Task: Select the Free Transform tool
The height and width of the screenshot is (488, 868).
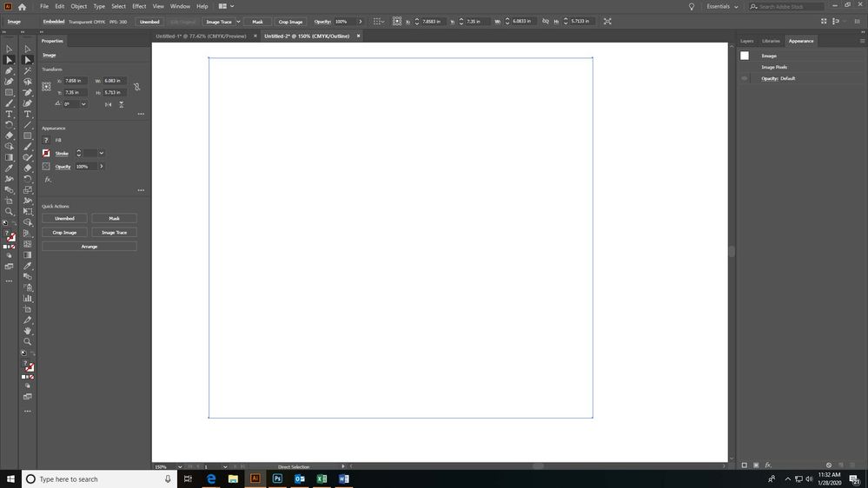Action: point(28,211)
